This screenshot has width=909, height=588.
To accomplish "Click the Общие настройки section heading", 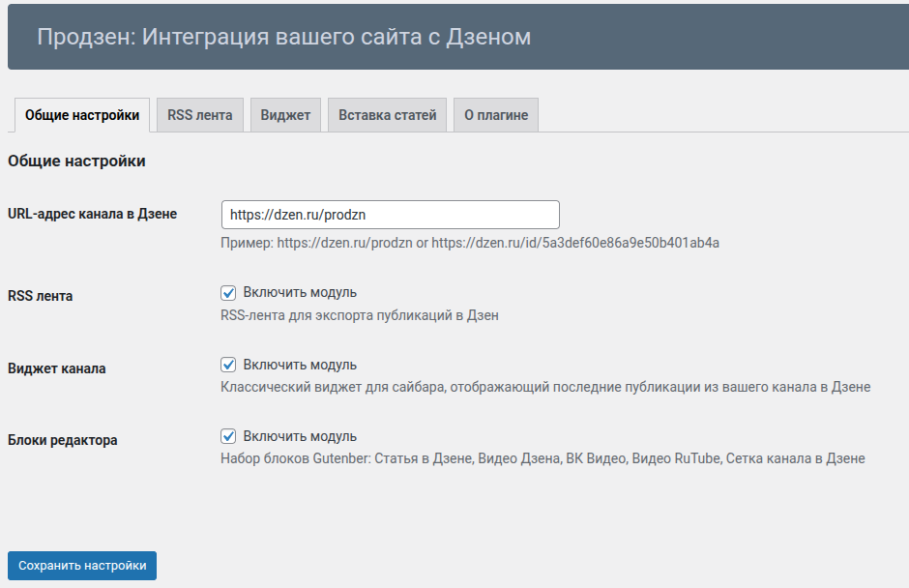I will click(76, 162).
